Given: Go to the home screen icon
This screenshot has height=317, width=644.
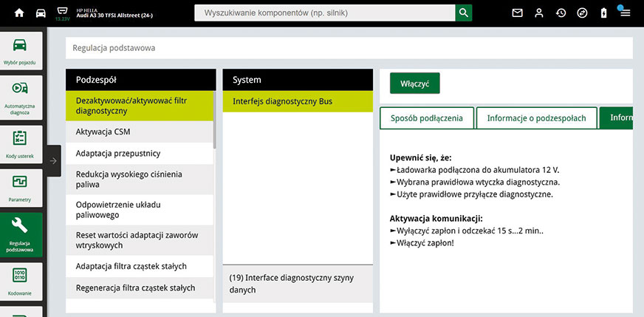Looking at the screenshot, I should pyautogui.click(x=19, y=13).
